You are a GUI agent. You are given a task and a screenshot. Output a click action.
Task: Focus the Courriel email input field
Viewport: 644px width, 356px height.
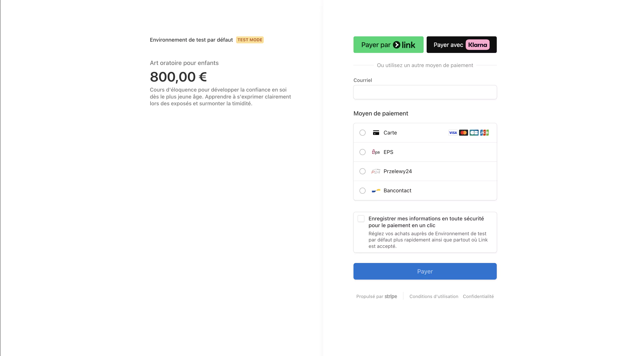pos(425,92)
